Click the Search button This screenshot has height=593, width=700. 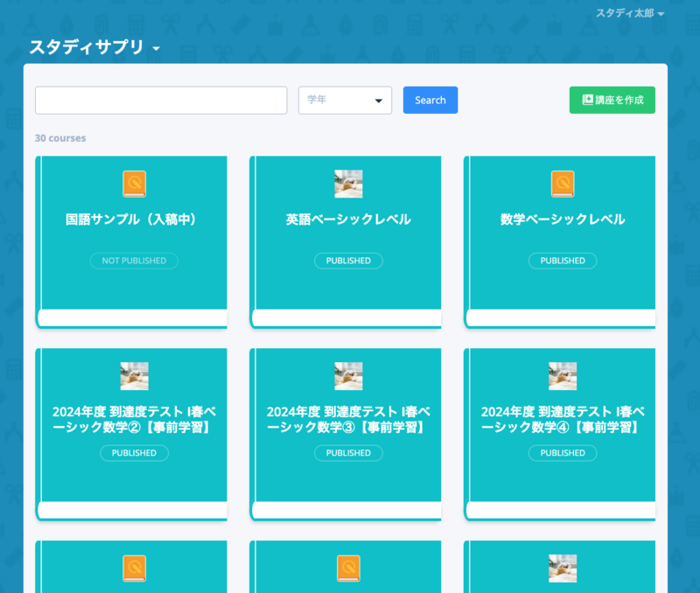point(430,100)
